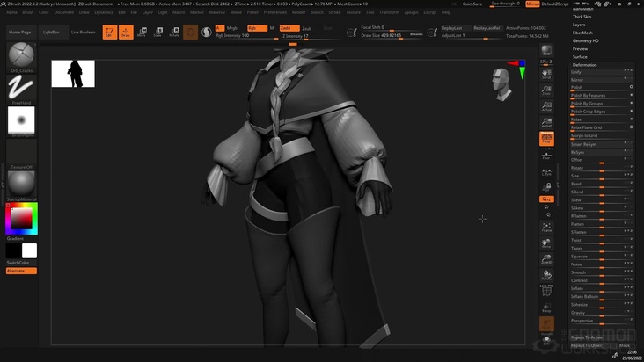
Task: Click the lock icon in right shelf
Action: pyautogui.click(x=546, y=187)
